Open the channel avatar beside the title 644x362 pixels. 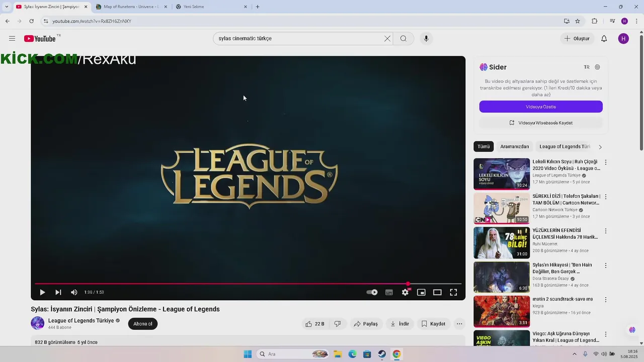coord(38,323)
